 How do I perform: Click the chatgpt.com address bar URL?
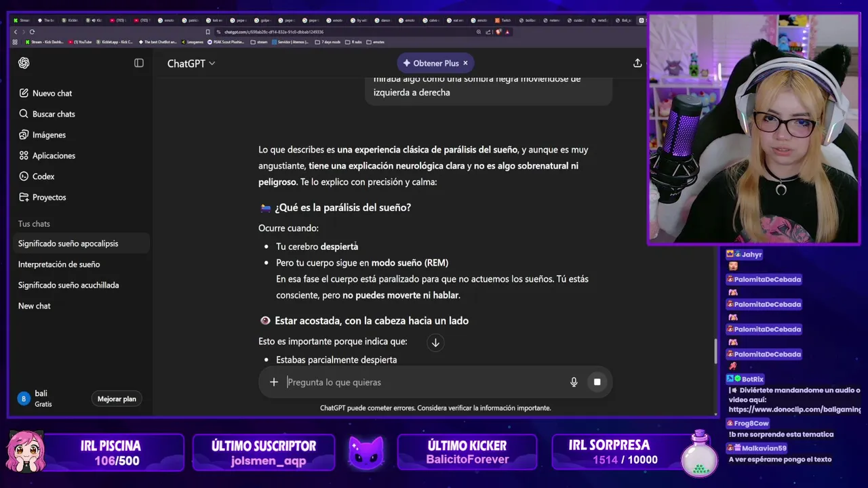coord(274,32)
